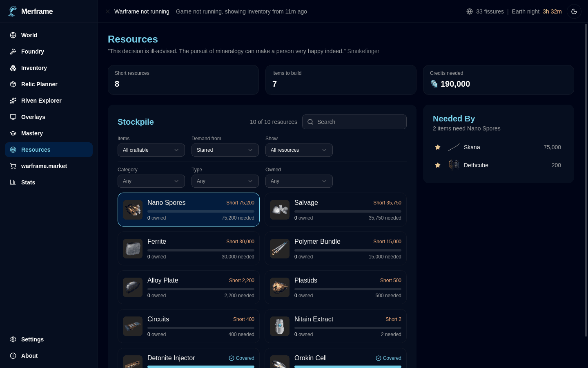Focus the Search resources field

point(354,122)
